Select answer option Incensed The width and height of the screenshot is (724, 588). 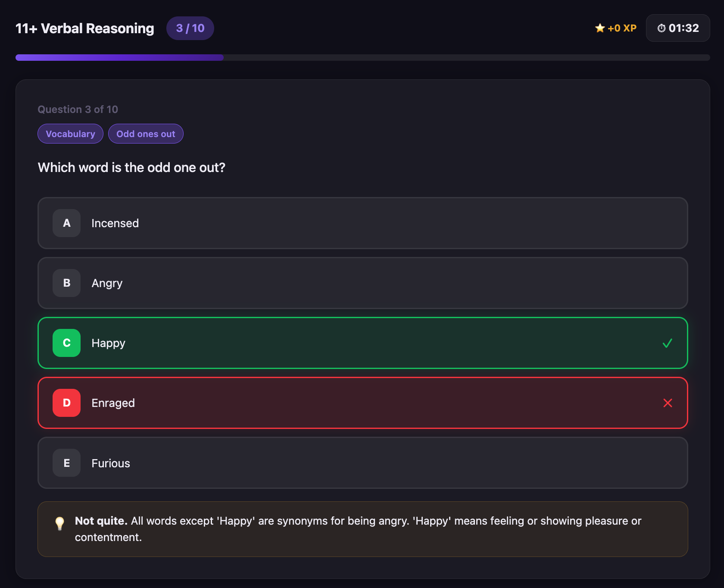[x=362, y=223]
